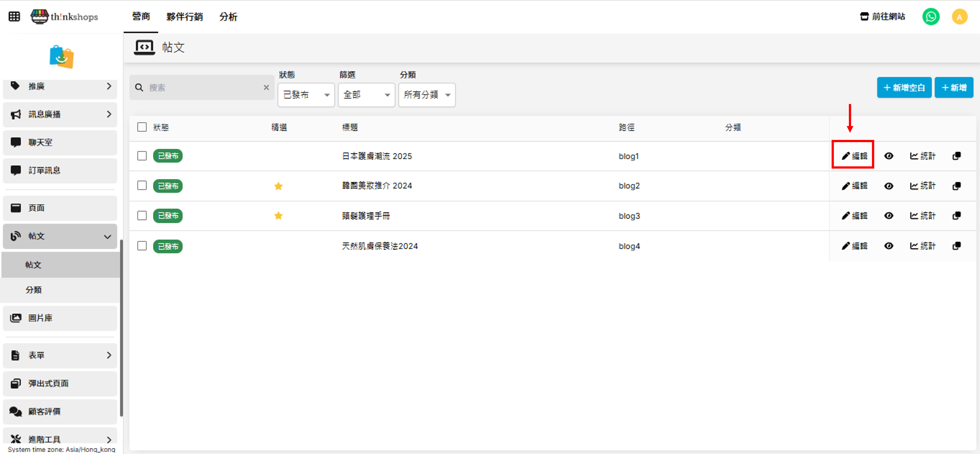Open the 所有分類 category dropdown
This screenshot has width=980, height=454.
(x=427, y=95)
